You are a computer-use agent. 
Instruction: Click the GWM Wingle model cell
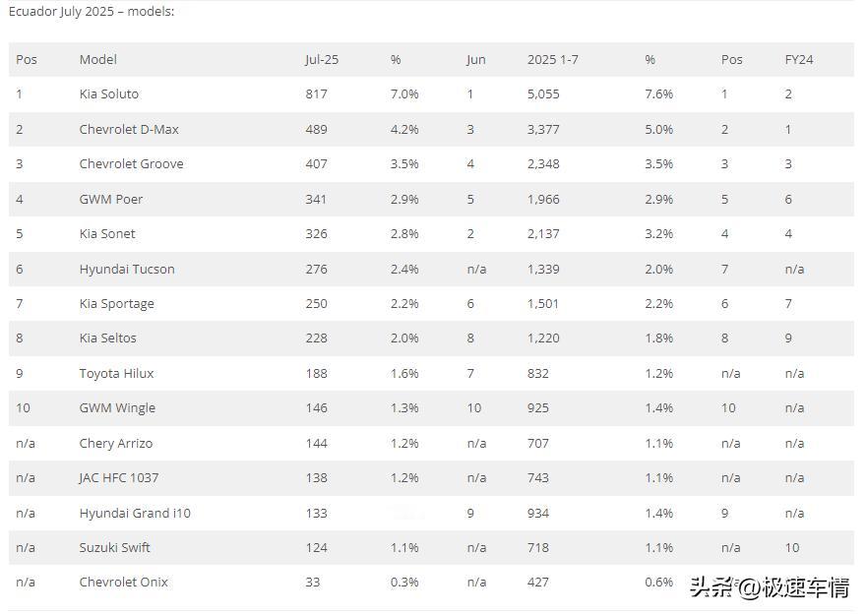[x=117, y=408]
